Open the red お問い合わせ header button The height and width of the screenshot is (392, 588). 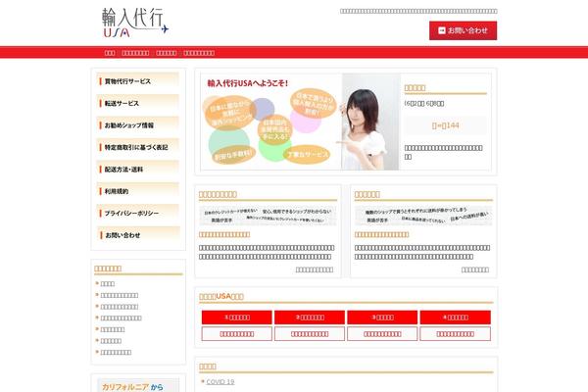click(464, 30)
